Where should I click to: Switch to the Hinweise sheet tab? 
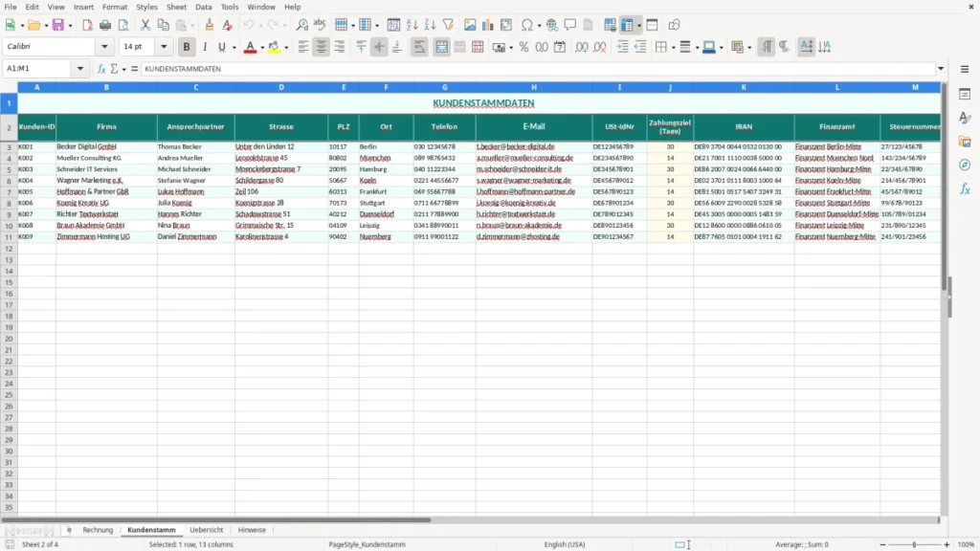252,530
